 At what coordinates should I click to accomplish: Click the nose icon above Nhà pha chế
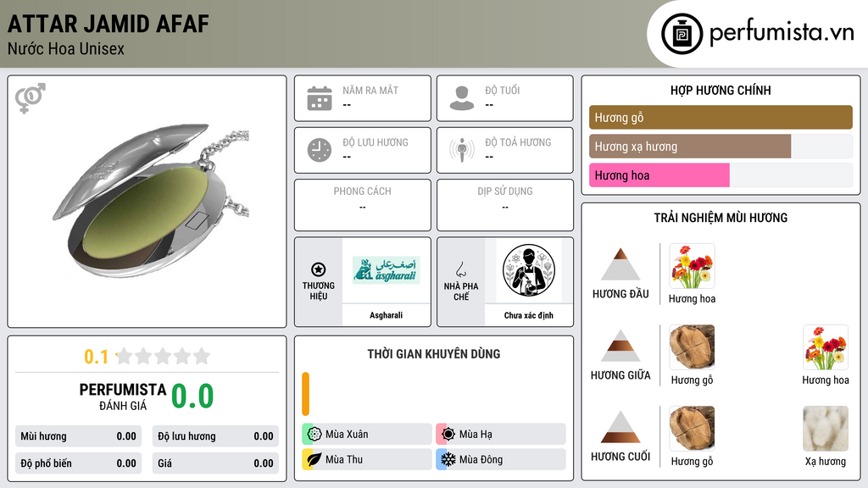coord(460,269)
